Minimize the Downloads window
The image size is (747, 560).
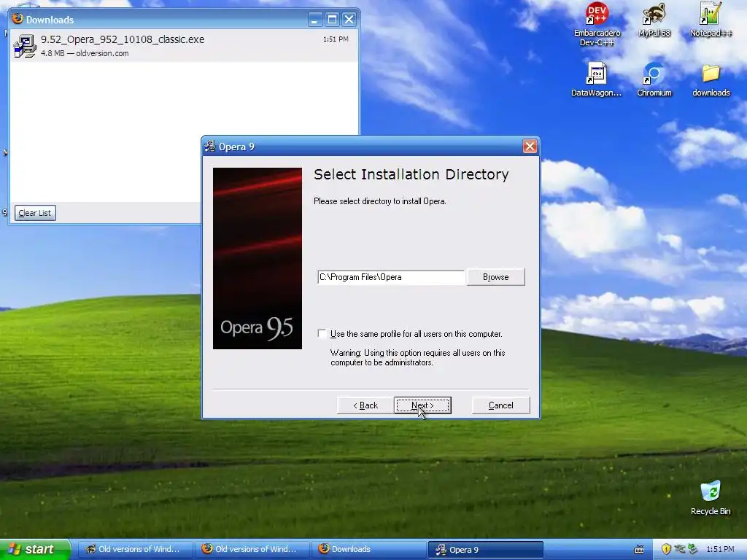pyautogui.click(x=315, y=20)
